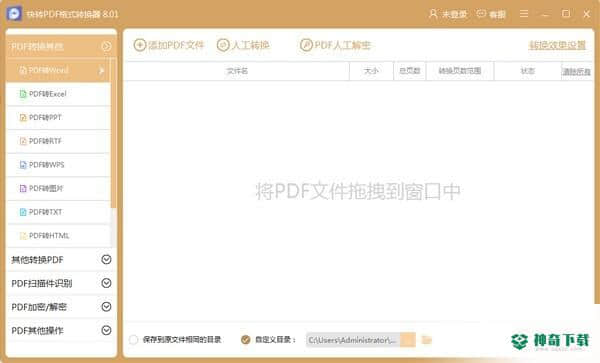Select the PDF转Word file icon
Viewport: 600px width, 363px height.
pyautogui.click(x=23, y=70)
